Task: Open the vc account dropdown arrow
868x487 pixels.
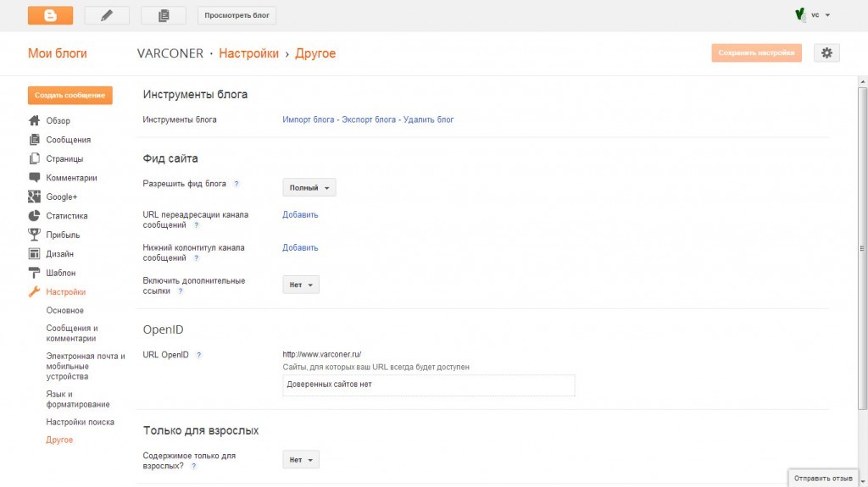Action: pos(827,15)
